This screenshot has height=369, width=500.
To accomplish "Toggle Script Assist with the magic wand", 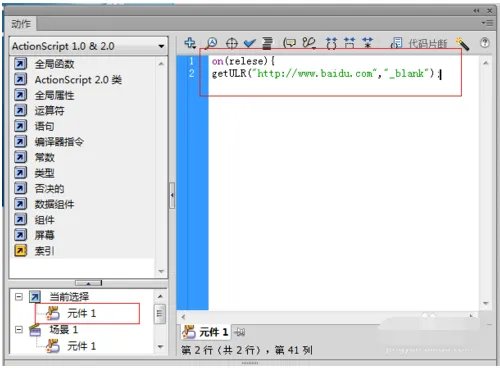I will (x=463, y=44).
